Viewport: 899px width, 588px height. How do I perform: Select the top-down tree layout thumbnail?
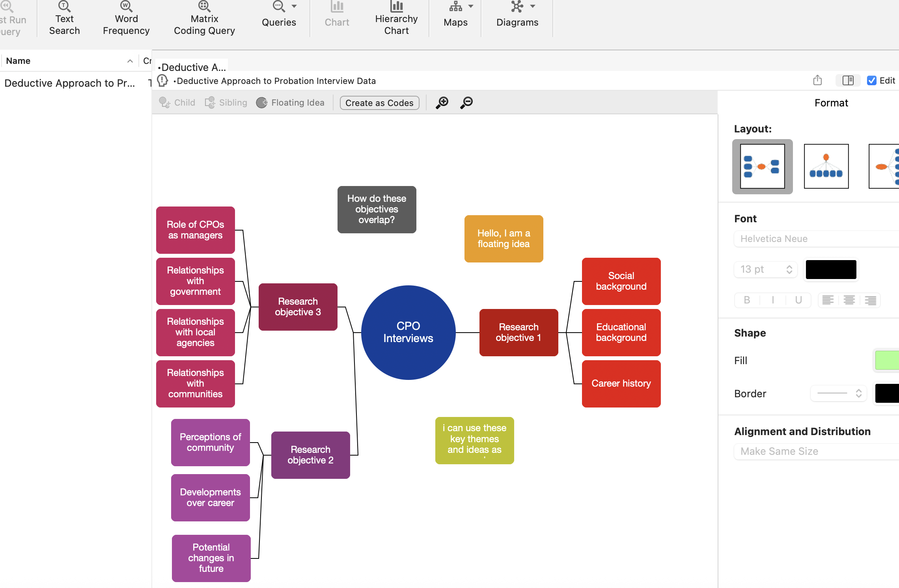tap(826, 166)
